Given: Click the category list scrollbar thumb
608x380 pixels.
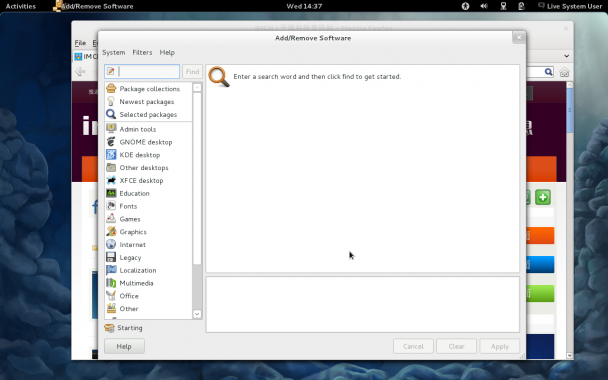Looking at the screenshot, I should 197,178.
